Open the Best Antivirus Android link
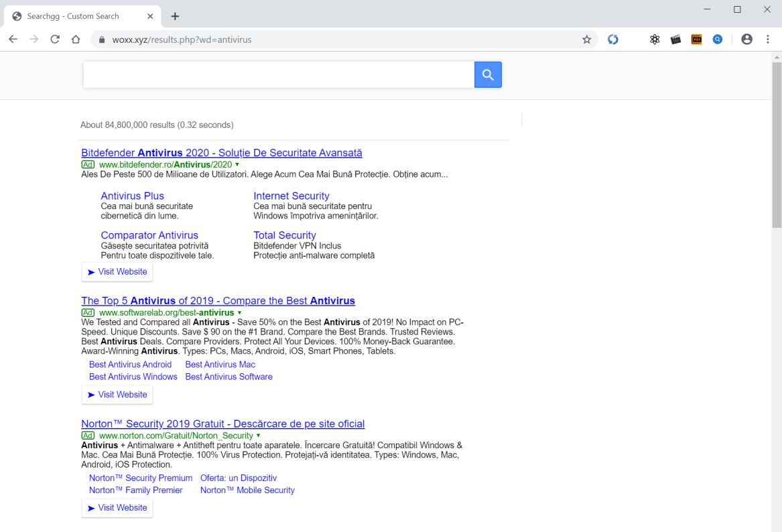Screen dimensions: 782x532 tap(130, 364)
